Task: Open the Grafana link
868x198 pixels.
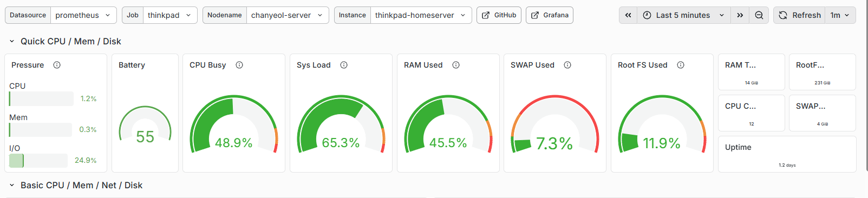Action: click(x=550, y=15)
